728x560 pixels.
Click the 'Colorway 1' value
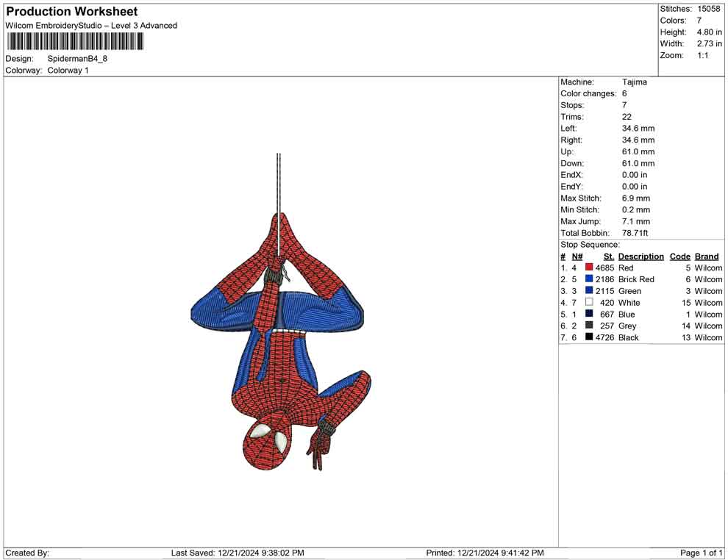68,71
